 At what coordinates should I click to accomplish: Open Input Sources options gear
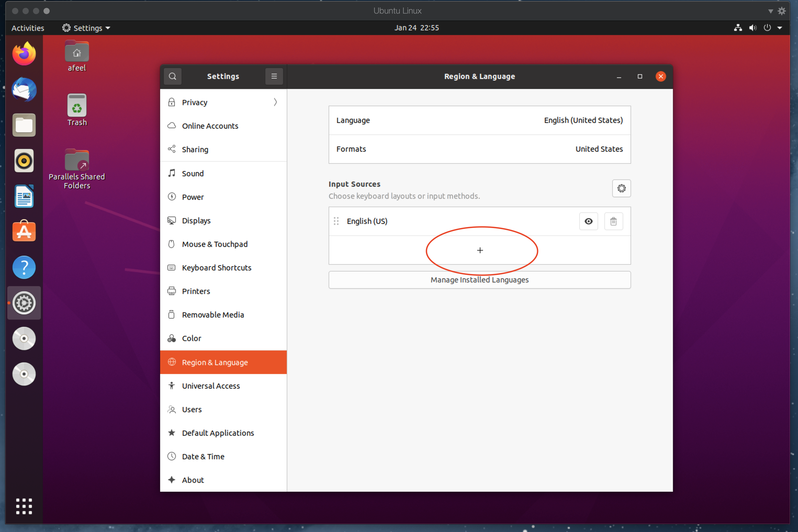(x=621, y=188)
